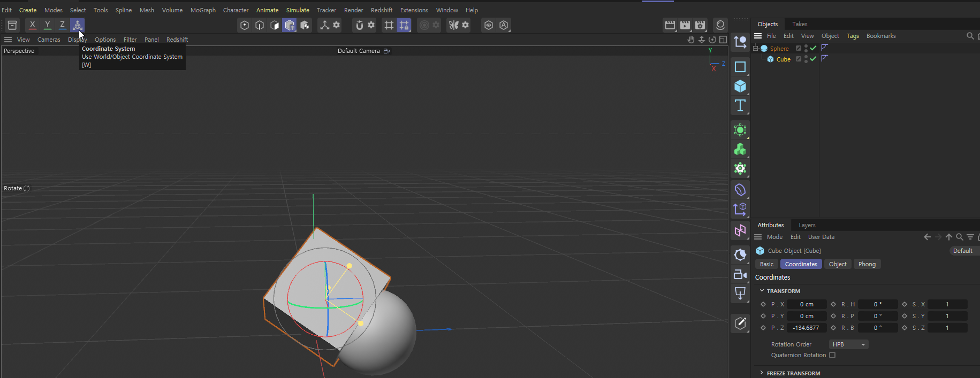Click the Axis mode icon in top toolbar
The height and width of the screenshot is (378, 980).
click(x=324, y=25)
